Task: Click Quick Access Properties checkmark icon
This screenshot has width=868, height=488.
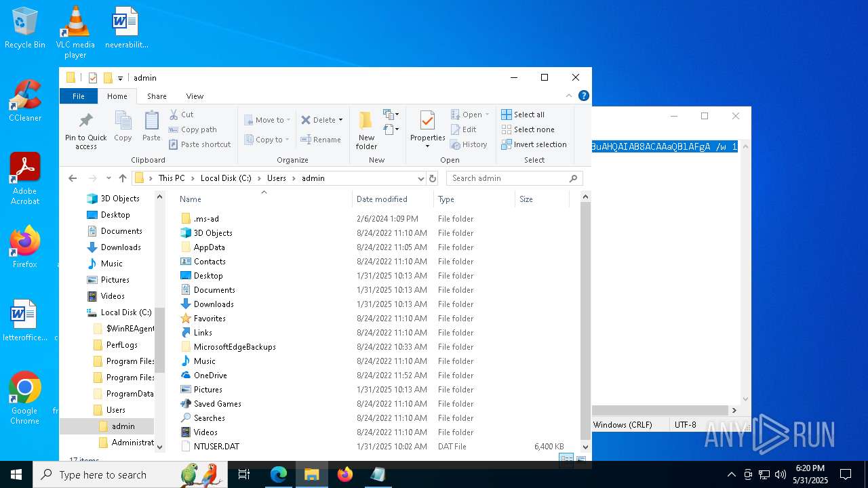Action: (93, 78)
